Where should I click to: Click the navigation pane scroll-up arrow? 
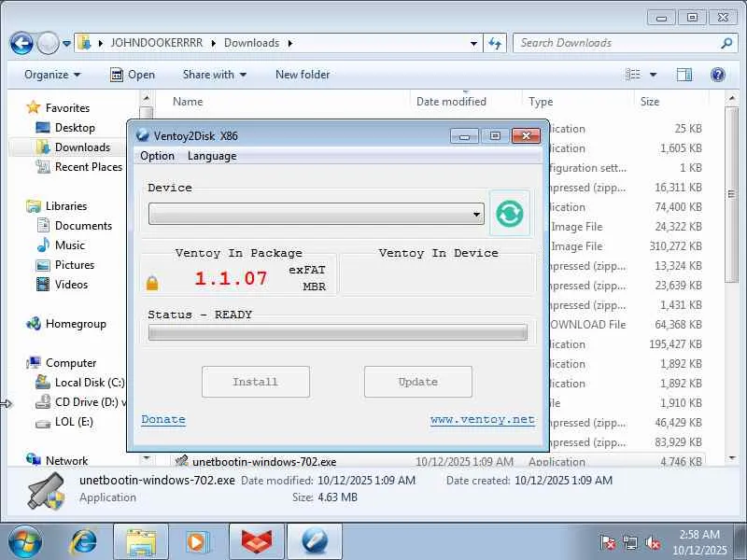(147, 99)
